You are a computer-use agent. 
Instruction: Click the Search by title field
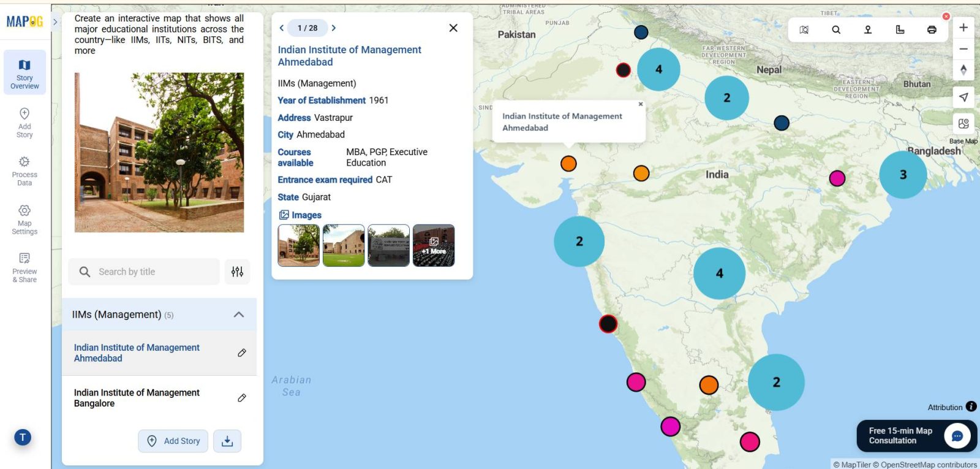point(144,272)
